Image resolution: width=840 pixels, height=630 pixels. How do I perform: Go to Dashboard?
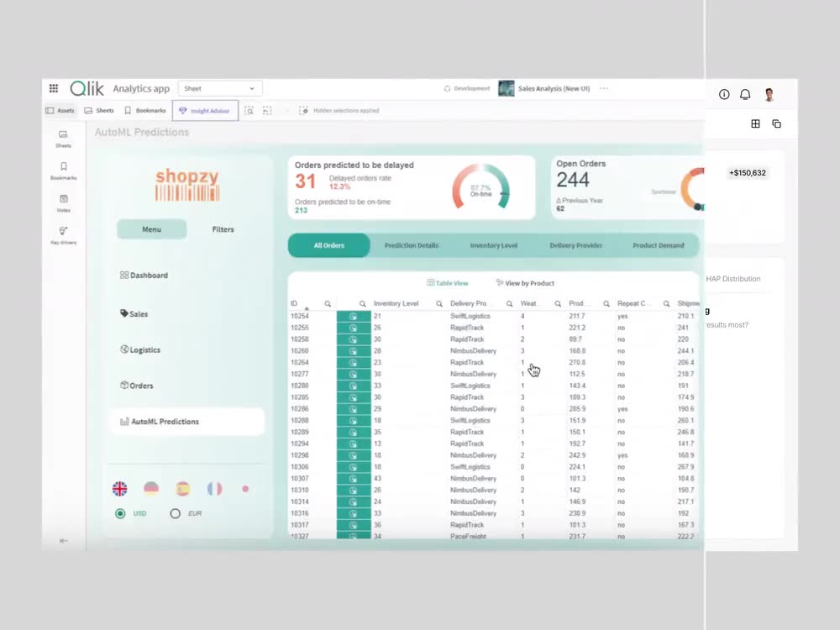click(144, 276)
